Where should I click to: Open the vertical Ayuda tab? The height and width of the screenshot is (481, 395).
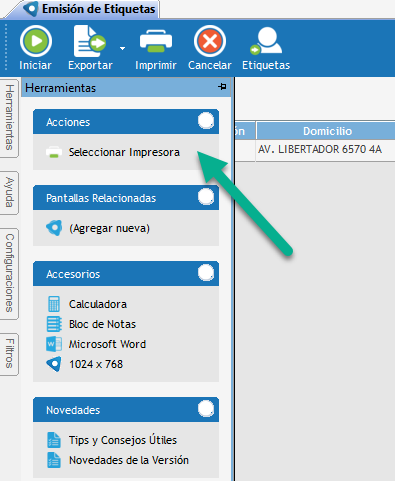[9, 192]
